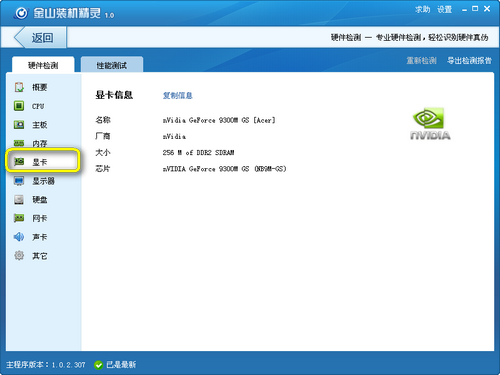Open the 主板 motherboard icon
The image size is (500, 375).
[19, 125]
